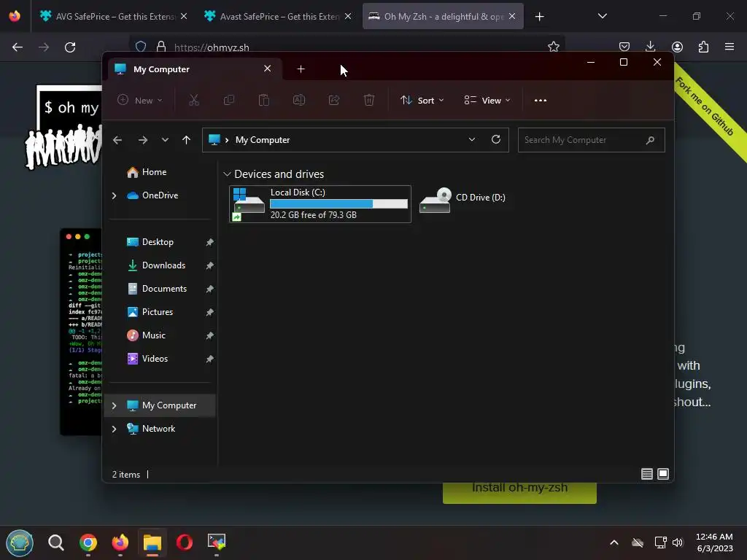Click the Delete trash can icon

pos(368,100)
